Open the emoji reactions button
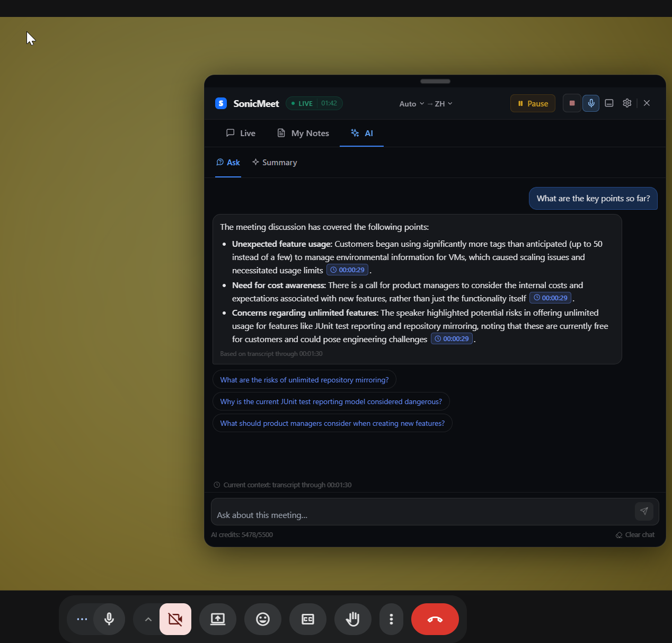The width and height of the screenshot is (672, 643). pos(263,619)
